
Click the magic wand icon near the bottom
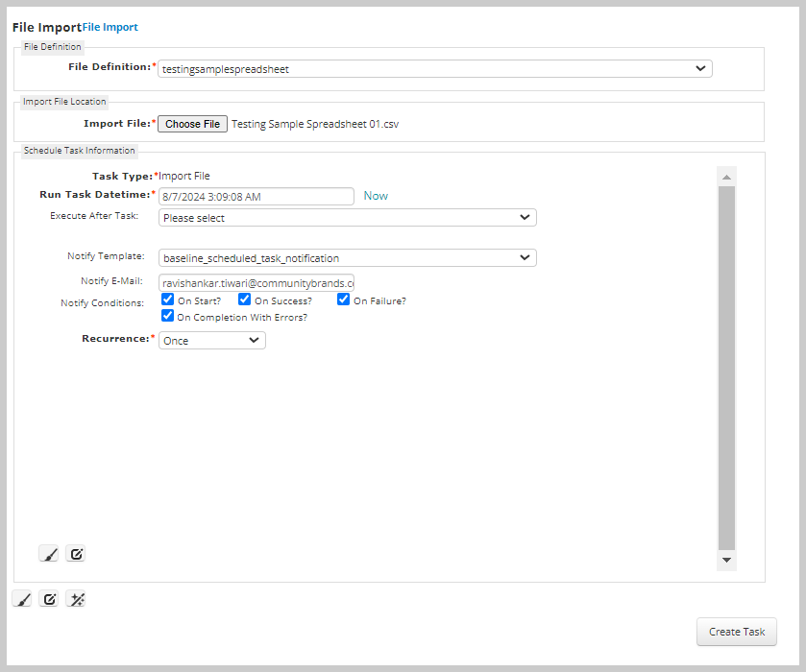point(76,598)
